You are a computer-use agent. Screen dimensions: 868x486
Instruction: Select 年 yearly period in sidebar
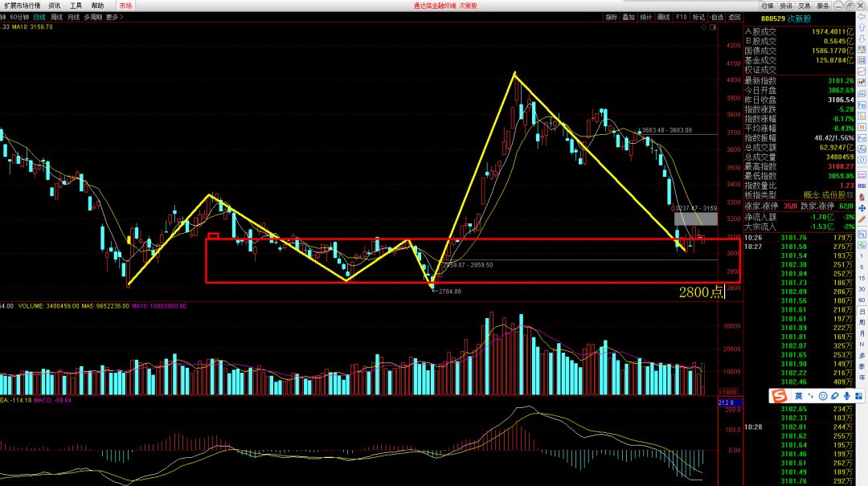862,378
